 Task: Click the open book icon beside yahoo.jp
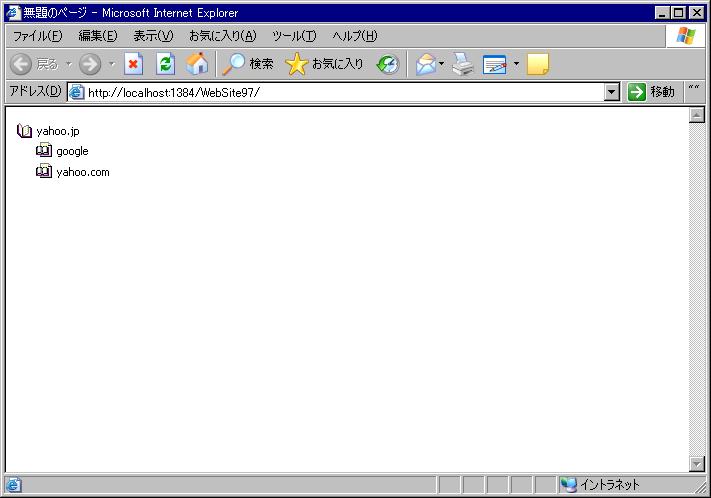click(24, 131)
